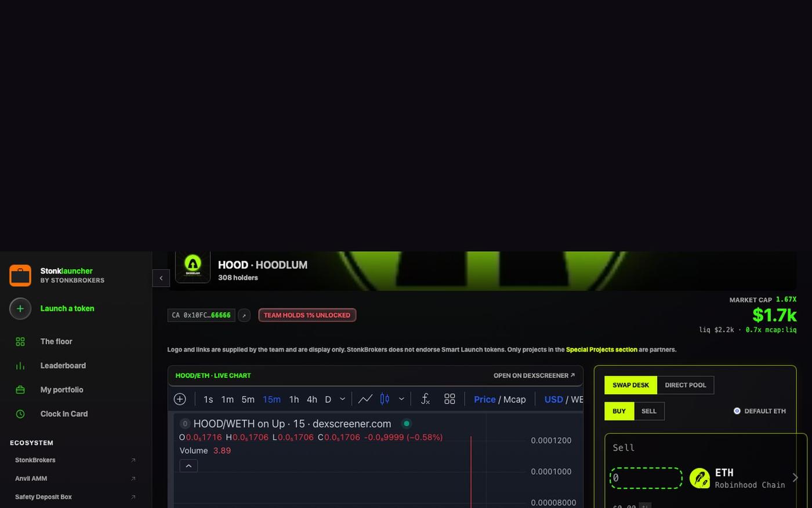Open contract address in explorer via arrow icon

point(244,315)
